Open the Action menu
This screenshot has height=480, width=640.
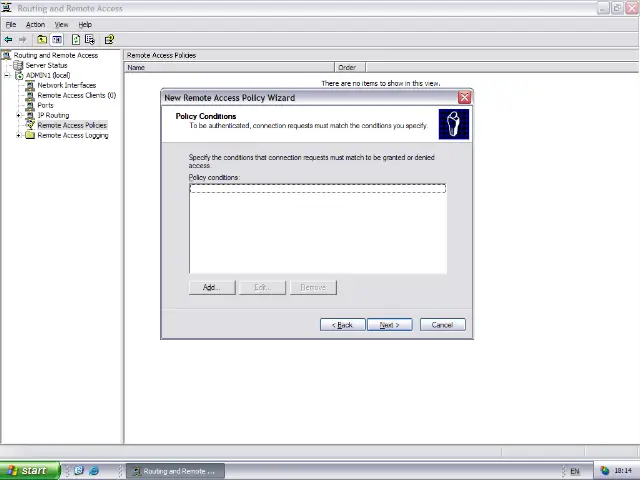36,24
